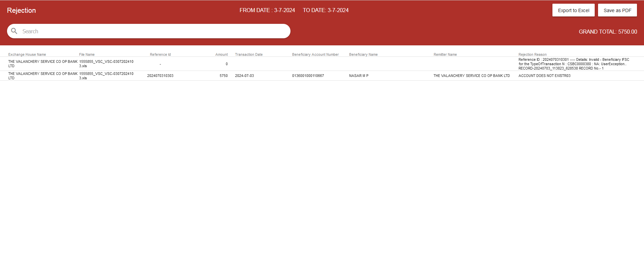Click the Save as PDF button
Viewport: 644px width, 254px height.
pos(617,10)
